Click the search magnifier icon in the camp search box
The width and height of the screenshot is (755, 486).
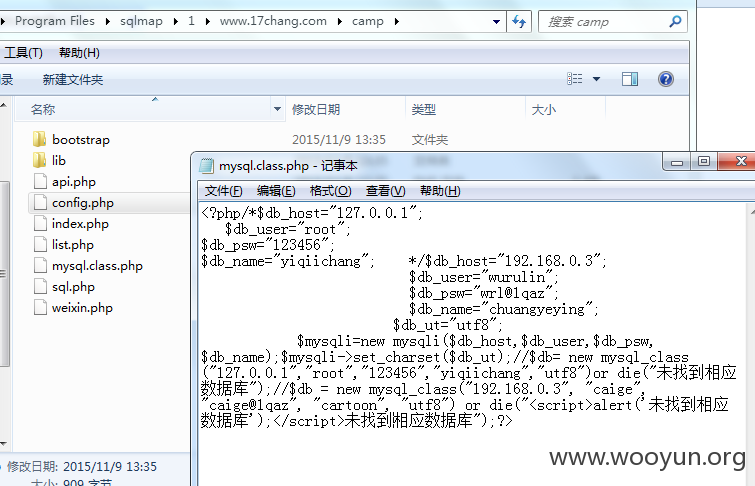(x=675, y=22)
